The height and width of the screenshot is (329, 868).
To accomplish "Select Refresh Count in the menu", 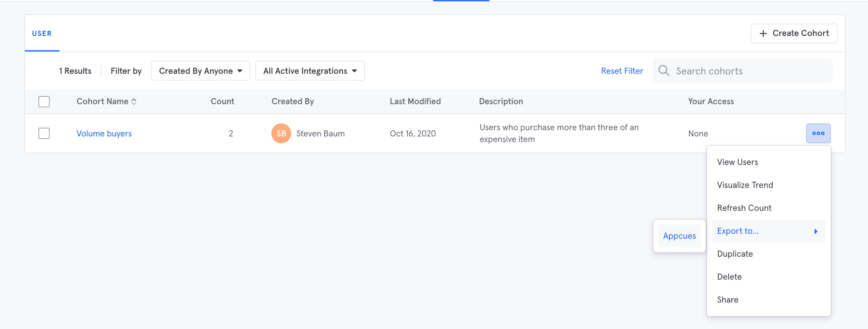I will (744, 208).
